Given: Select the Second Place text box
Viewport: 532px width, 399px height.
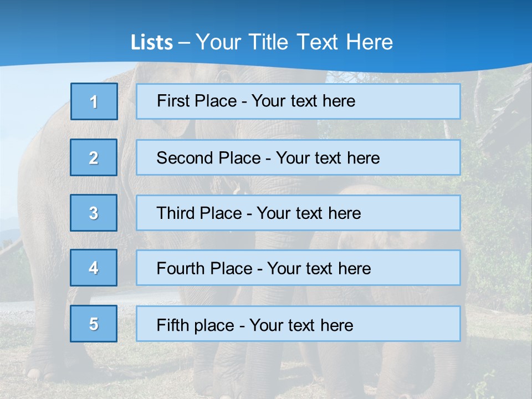Looking at the screenshot, I should click(x=298, y=157).
